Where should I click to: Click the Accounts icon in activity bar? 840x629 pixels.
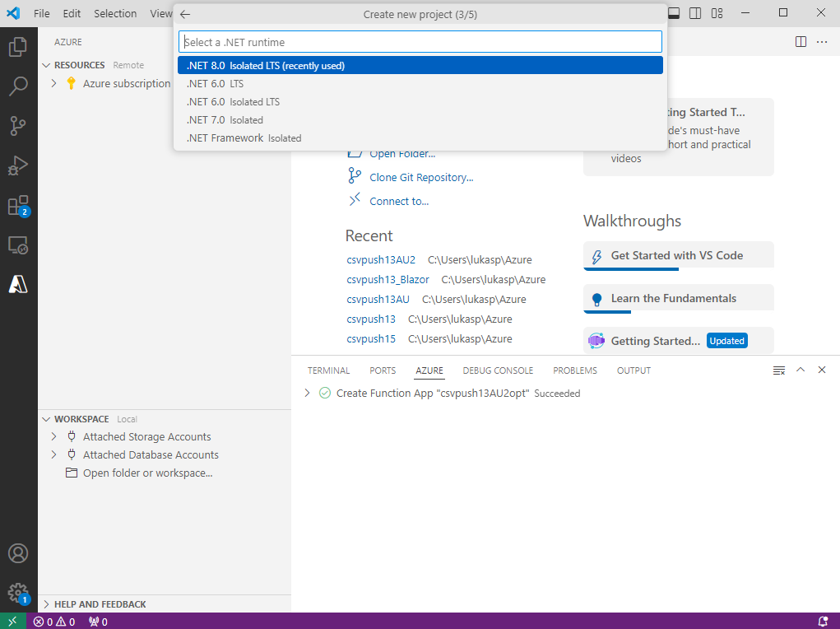coord(18,553)
